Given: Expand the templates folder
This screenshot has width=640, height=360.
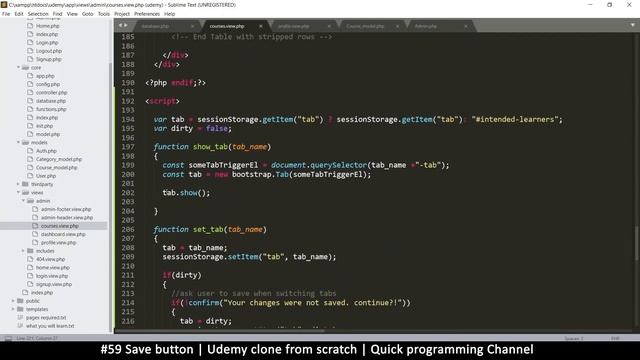Looking at the screenshot, I should [13, 309].
